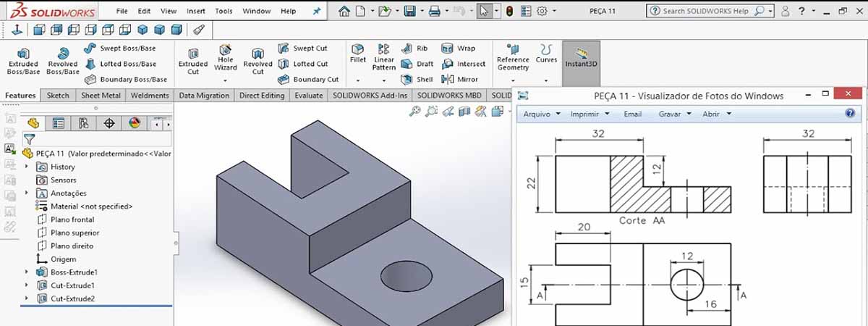Open the Options gear icon

[x=542, y=11]
